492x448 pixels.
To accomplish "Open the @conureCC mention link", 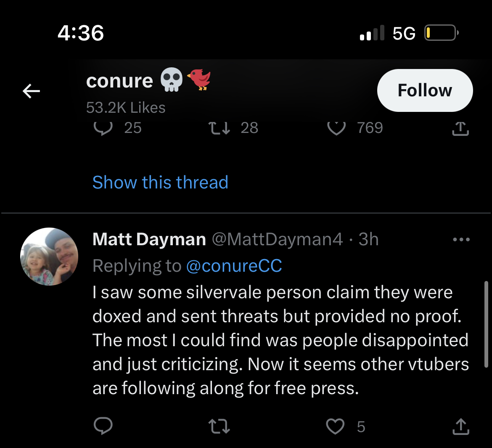I will (x=234, y=266).
